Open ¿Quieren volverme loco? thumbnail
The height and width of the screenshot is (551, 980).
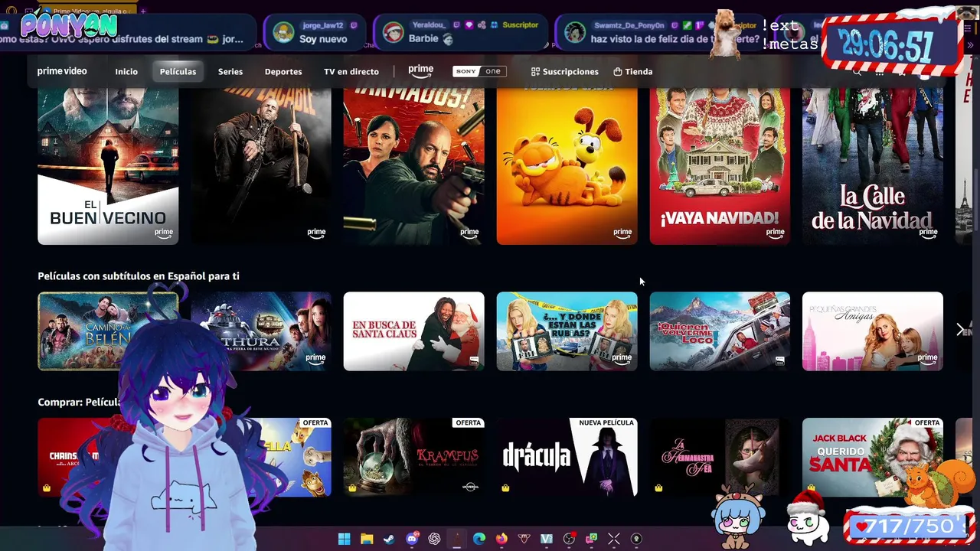click(720, 331)
